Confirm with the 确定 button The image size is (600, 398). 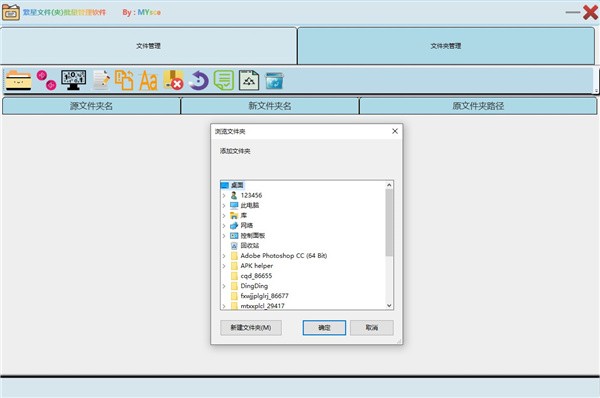324,328
